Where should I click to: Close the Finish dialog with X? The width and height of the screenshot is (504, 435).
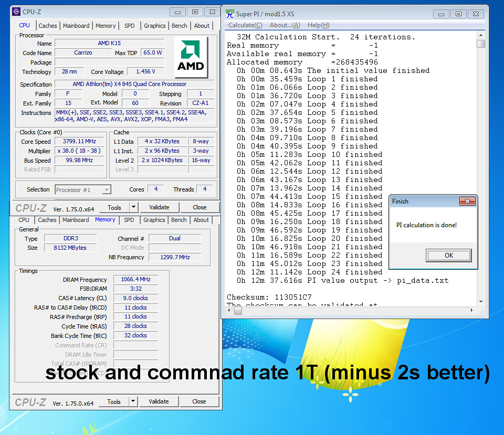(x=467, y=201)
